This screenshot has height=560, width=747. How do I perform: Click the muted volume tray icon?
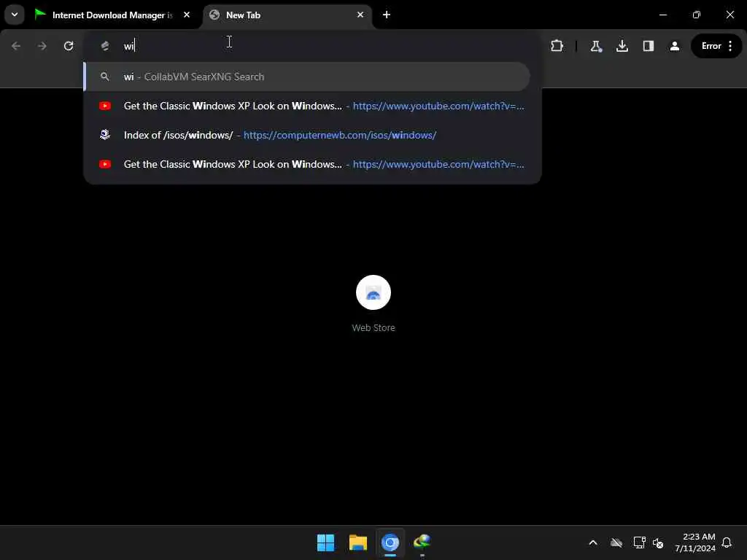point(658,542)
